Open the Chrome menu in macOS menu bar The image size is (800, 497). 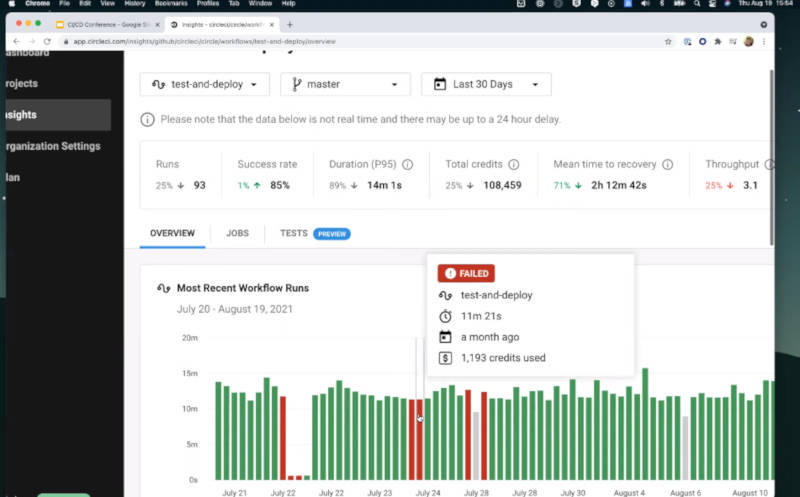[37, 4]
